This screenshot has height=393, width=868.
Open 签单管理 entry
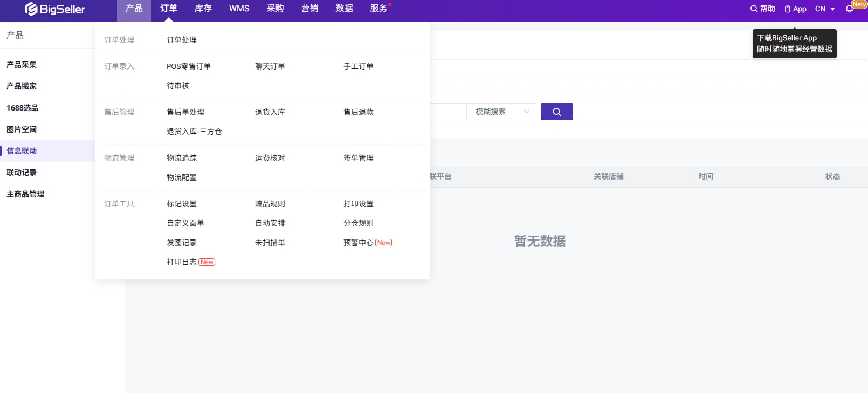[359, 158]
